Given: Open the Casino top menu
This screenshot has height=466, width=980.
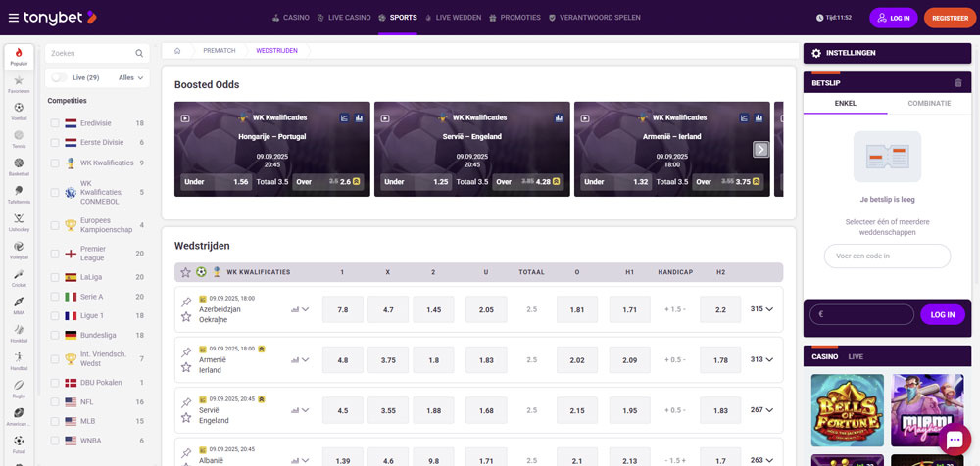Looking at the screenshot, I should 291,18.
